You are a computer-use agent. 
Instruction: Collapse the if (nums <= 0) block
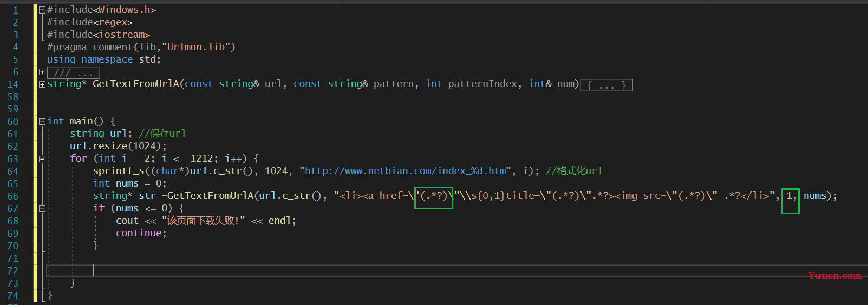click(x=42, y=209)
